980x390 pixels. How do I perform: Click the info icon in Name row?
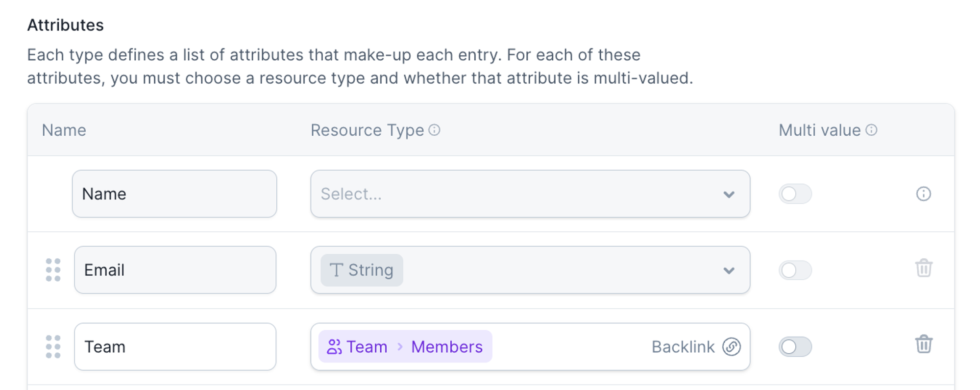(923, 194)
